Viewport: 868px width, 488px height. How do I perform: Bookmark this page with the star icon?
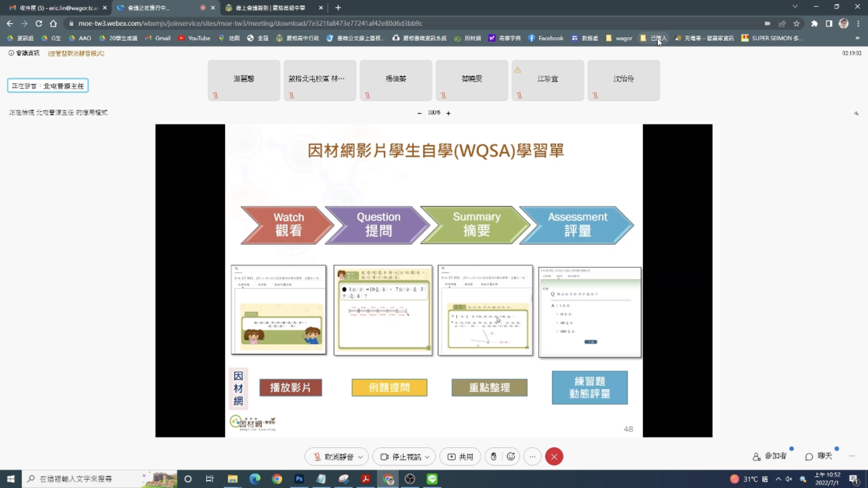[796, 23]
